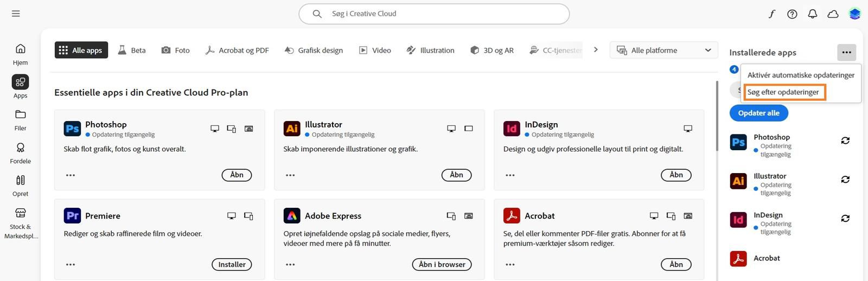The height and width of the screenshot is (281, 868).
Task: Open Illustrator card more options ellipsis
Action: tap(290, 175)
